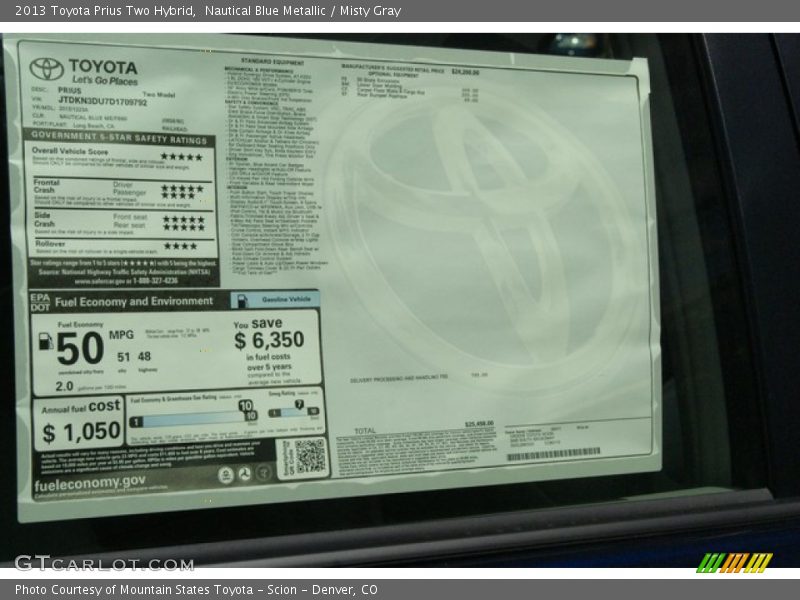Click the 'Overall Vehicle Score' label
This screenshot has width=800, height=600.
pyautogui.click(x=70, y=151)
